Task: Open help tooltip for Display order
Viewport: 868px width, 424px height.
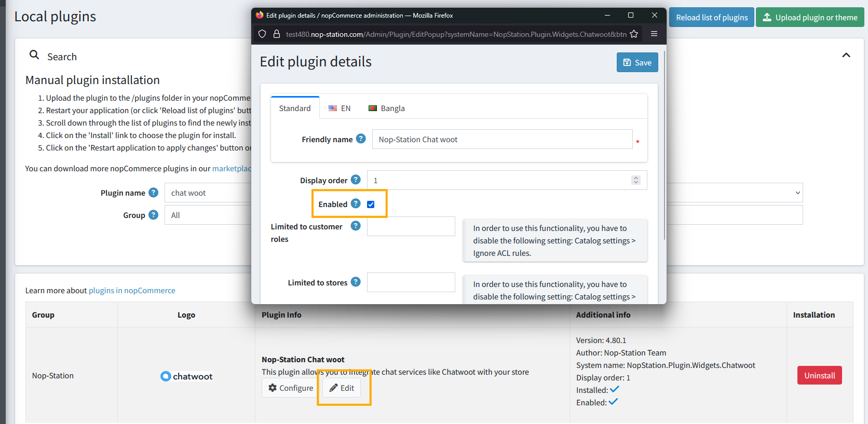Action: tap(356, 180)
